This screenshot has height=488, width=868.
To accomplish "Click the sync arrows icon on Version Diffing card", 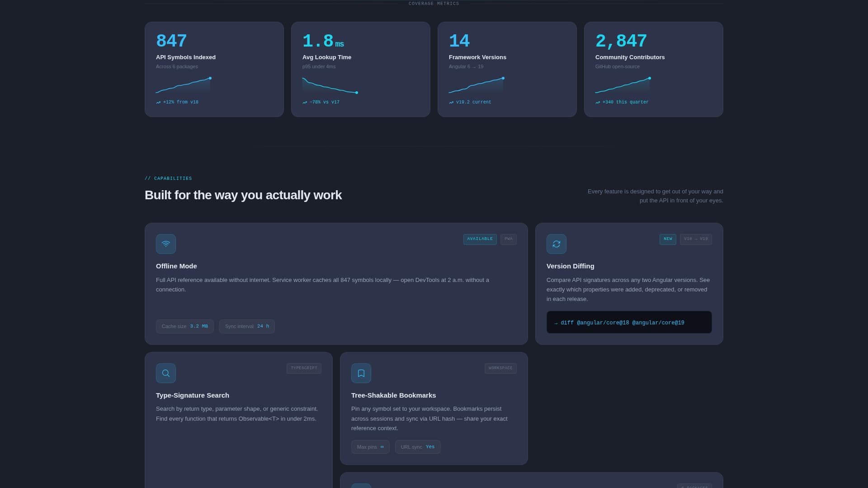I will pos(557,244).
